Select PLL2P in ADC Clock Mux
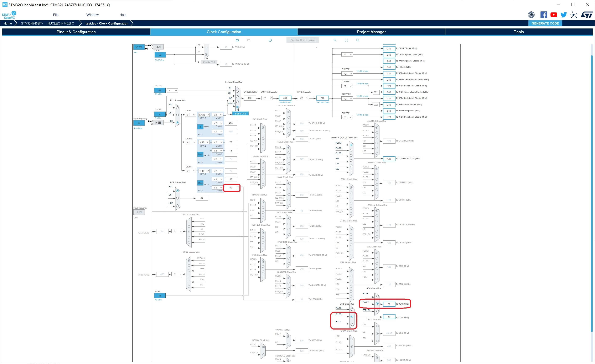 point(377,296)
